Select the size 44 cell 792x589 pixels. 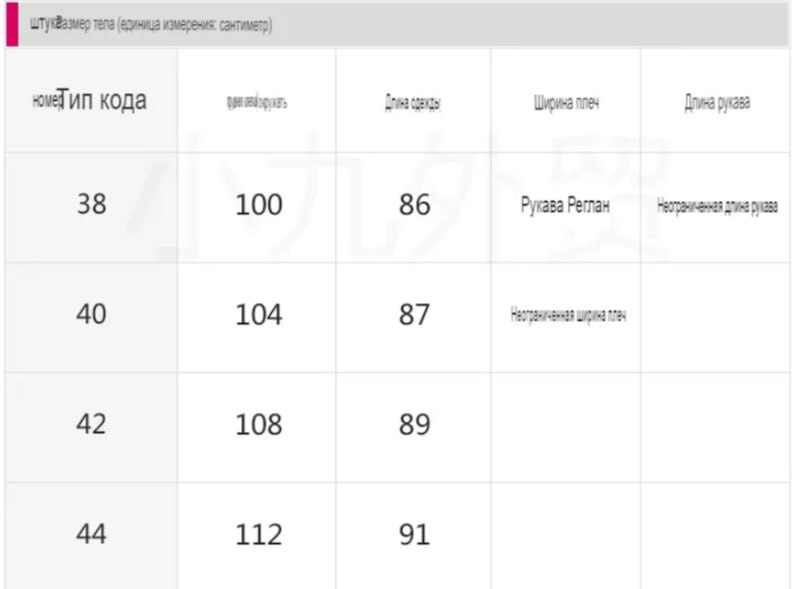click(91, 535)
